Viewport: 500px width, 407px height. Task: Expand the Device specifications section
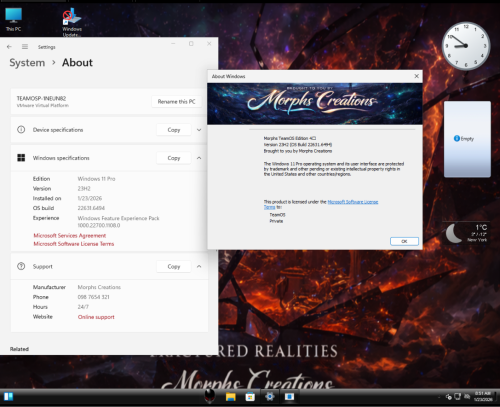click(199, 130)
